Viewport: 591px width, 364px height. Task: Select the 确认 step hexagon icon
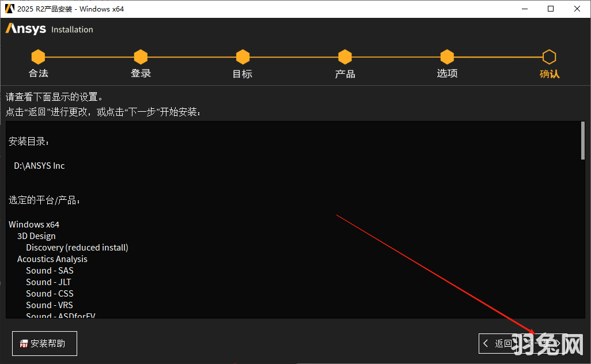tap(549, 57)
